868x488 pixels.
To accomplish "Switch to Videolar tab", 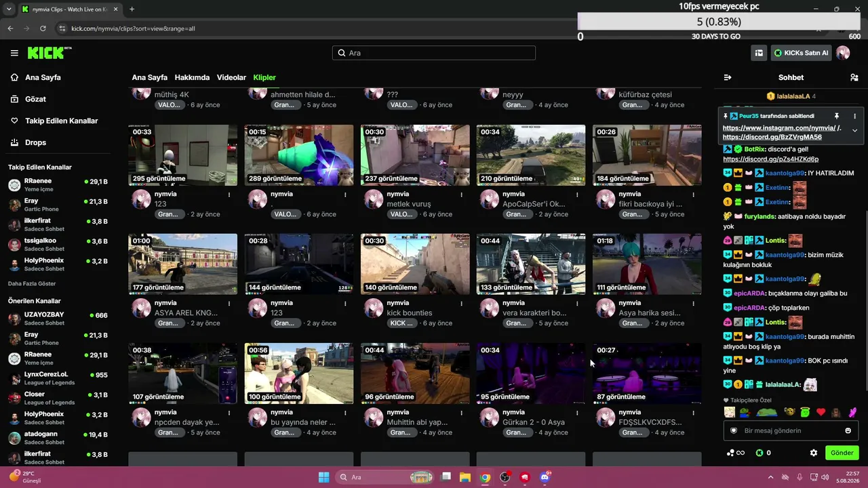I will pos(231,77).
